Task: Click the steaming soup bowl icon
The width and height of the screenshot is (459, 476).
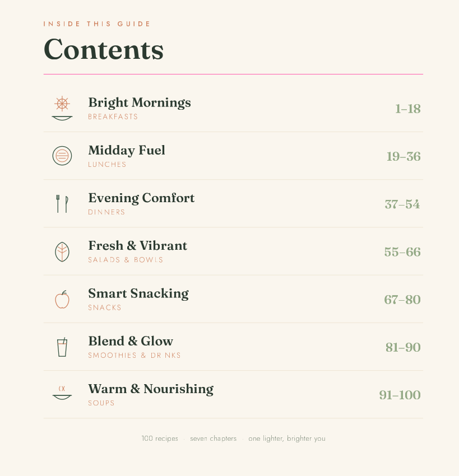Action: [x=62, y=393]
